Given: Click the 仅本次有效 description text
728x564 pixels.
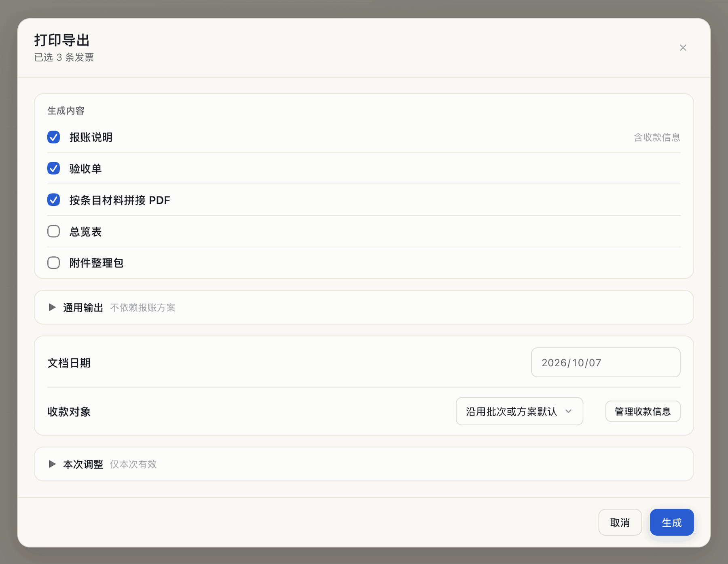Looking at the screenshot, I should [x=133, y=464].
